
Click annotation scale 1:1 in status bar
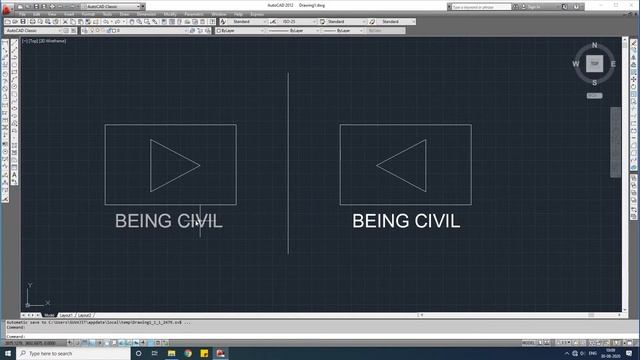click(x=562, y=343)
